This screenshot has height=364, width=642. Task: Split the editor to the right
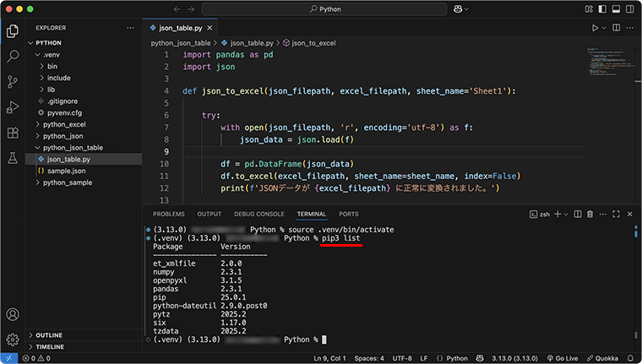tap(616, 28)
